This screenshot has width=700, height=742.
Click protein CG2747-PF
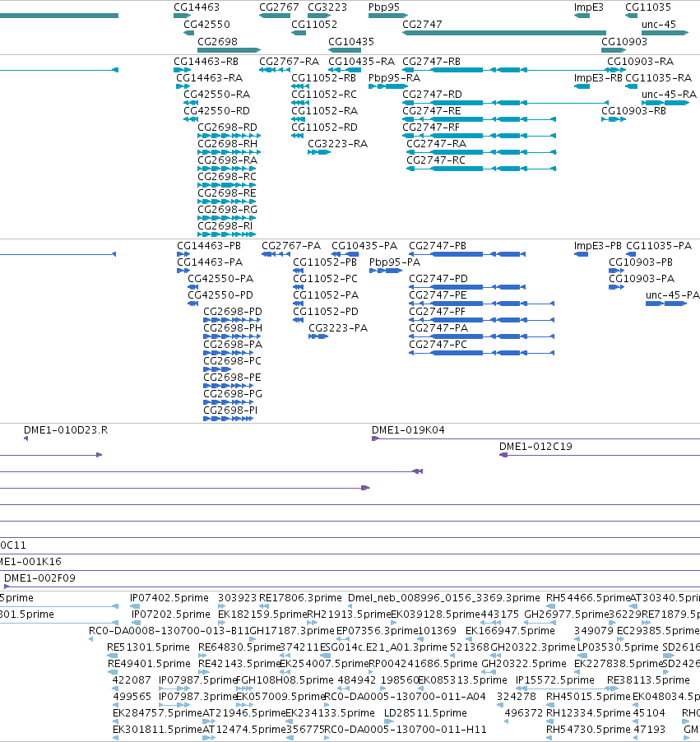coord(482,320)
